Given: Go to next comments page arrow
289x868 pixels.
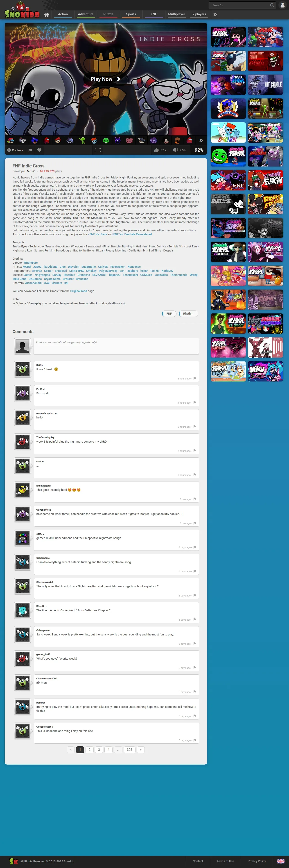Looking at the screenshot, I should pyautogui.click(x=141, y=750).
